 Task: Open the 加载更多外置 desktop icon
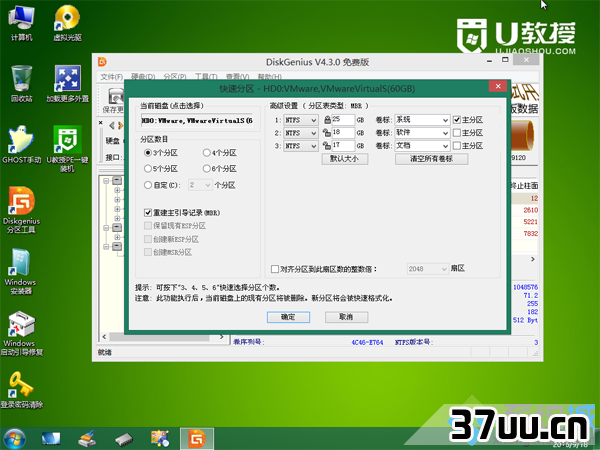67,84
